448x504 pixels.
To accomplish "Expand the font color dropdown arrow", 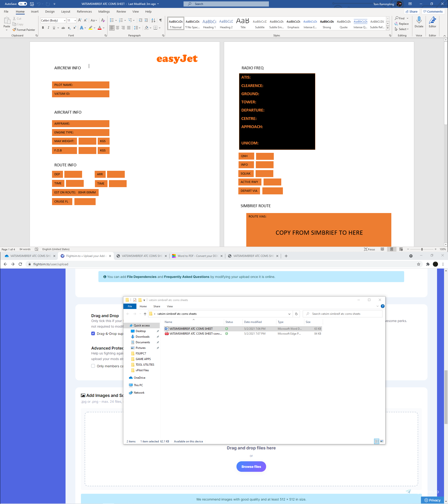I will [x=103, y=28].
